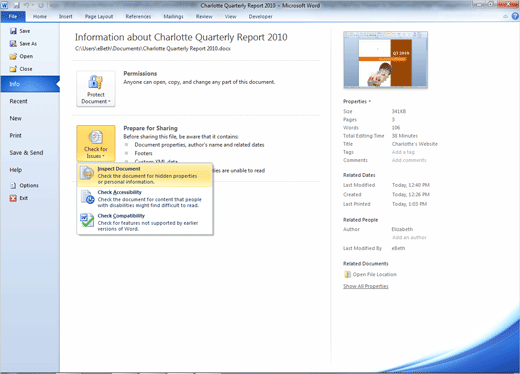Screen dimensions: 520x374
Task: Click the Open File Location folder icon
Action: 347,274
